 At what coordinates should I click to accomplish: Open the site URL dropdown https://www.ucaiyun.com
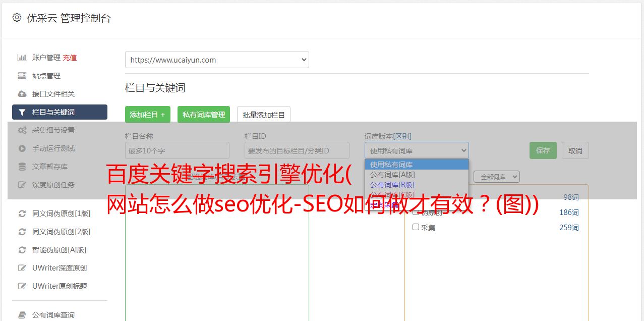217,60
